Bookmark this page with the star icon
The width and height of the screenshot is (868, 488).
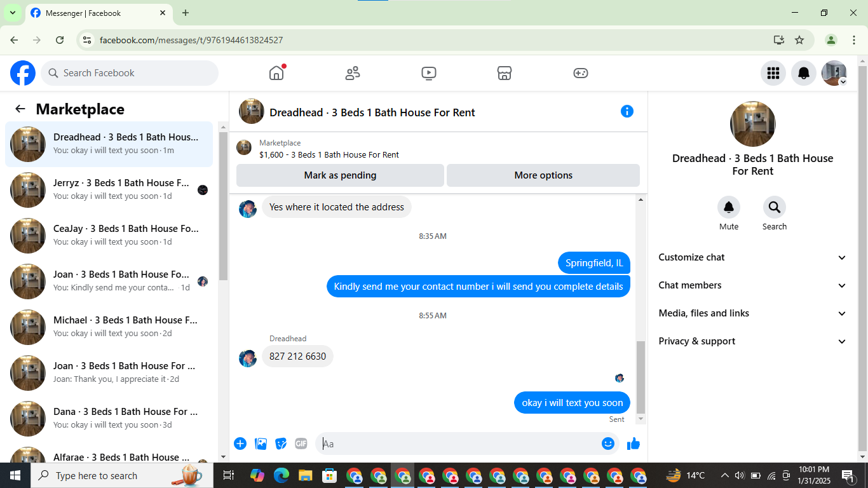tap(799, 40)
